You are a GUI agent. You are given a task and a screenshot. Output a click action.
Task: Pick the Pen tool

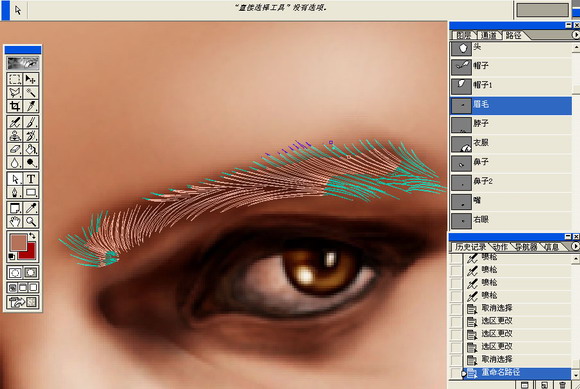pyautogui.click(x=15, y=192)
